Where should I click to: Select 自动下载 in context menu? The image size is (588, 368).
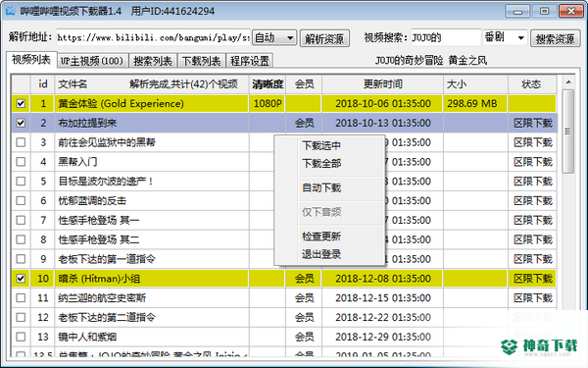tap(321, 187)
